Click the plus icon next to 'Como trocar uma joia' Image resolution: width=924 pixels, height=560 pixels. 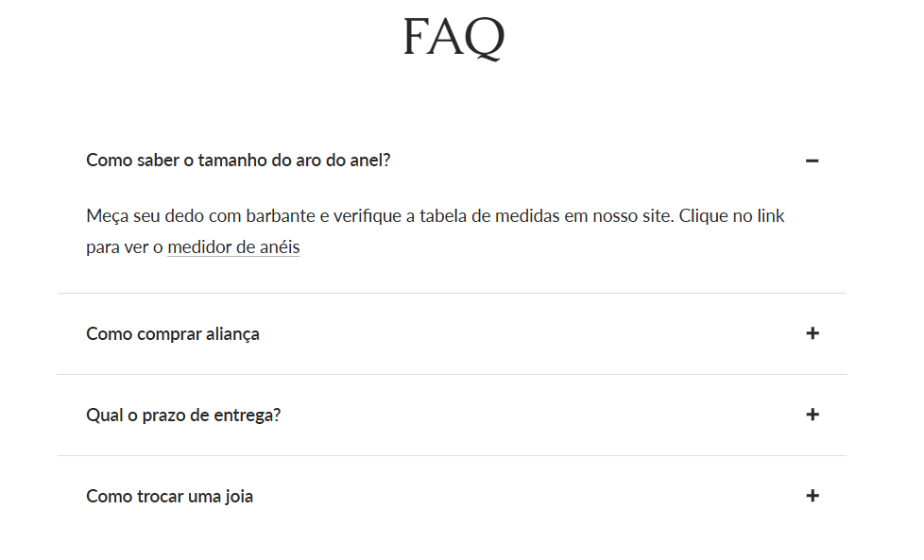point(813,495)
